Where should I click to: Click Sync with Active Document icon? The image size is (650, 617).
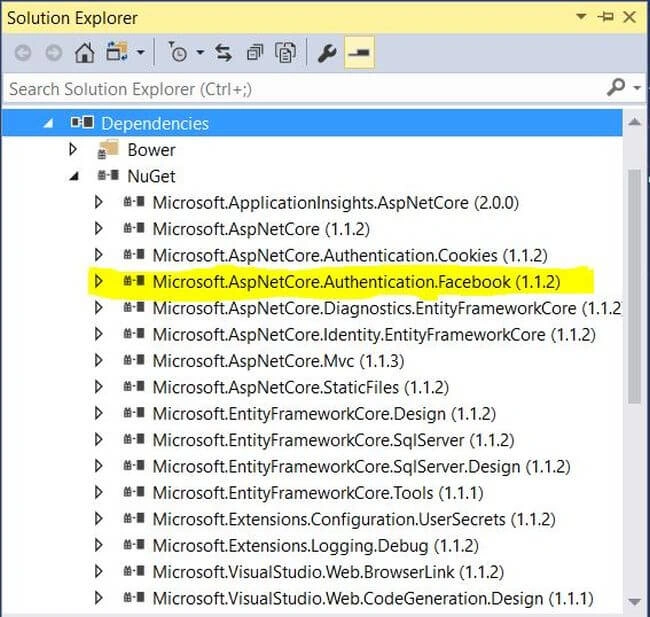click(223, 53)
